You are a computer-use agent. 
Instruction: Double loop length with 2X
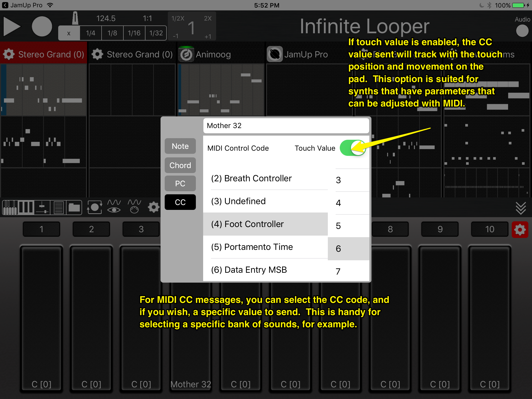(x=208, y=18)
